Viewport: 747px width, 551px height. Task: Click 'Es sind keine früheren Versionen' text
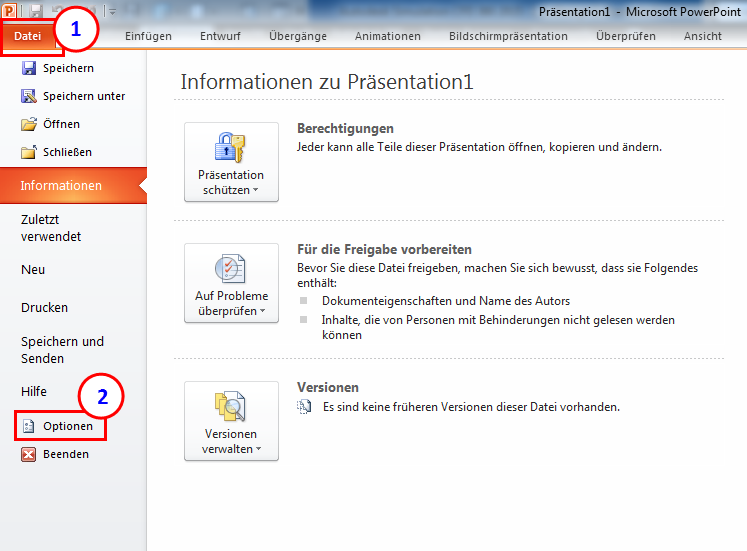tap(471, 407)
